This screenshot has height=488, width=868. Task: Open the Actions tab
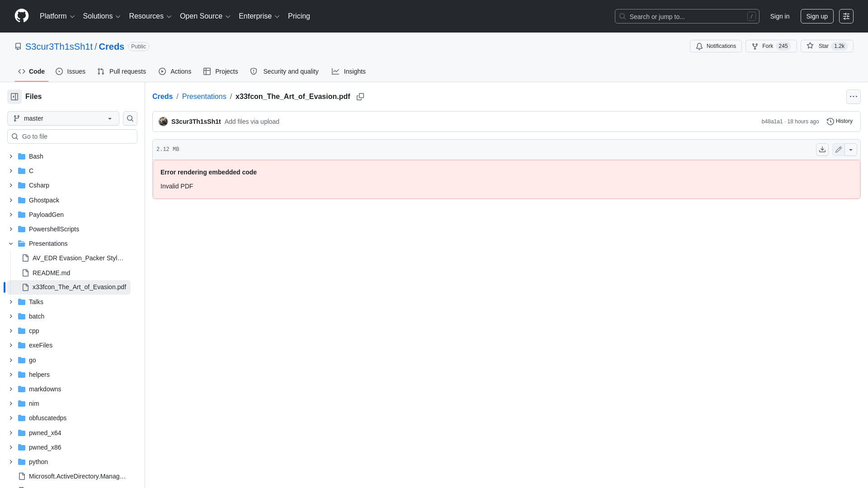[175, 71]
